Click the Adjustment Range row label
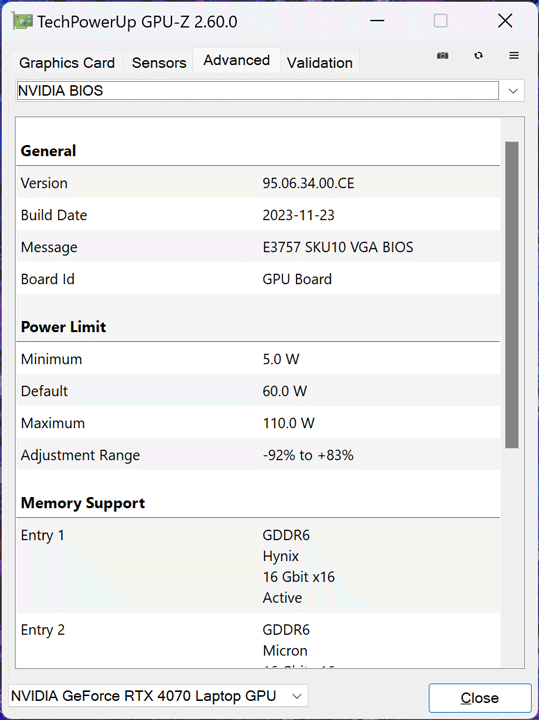The width and height of the screenshot is (539, 720). coord(80,456)
